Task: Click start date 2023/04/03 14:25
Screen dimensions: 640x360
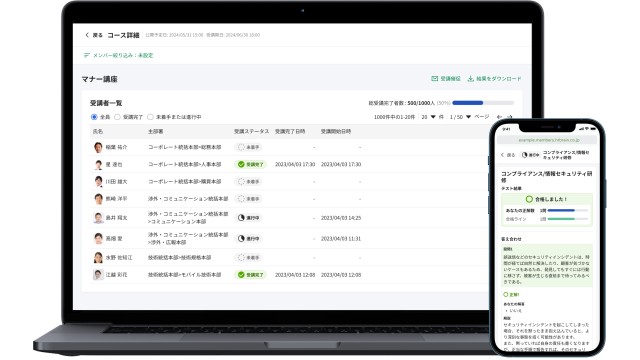Action: click(x=341, y=218)
